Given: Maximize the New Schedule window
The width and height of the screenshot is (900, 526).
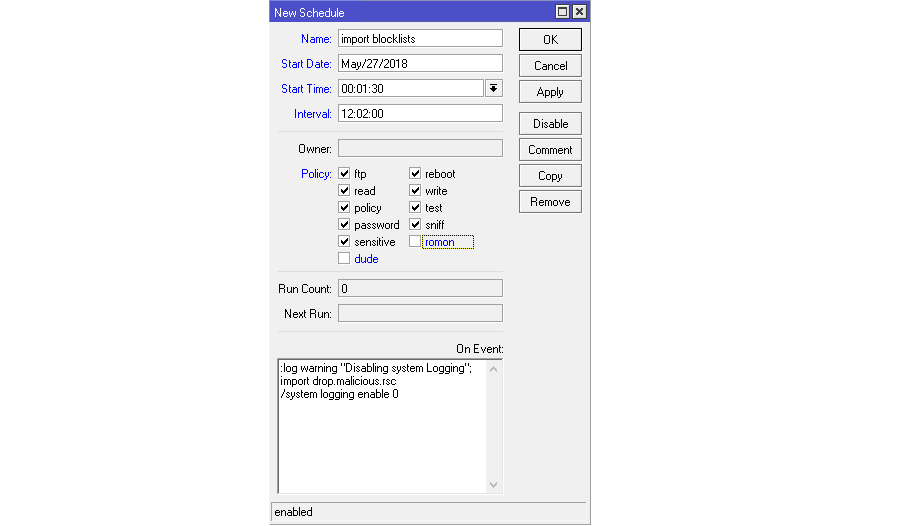Looking at the screenshot, I should coord(562,11).
